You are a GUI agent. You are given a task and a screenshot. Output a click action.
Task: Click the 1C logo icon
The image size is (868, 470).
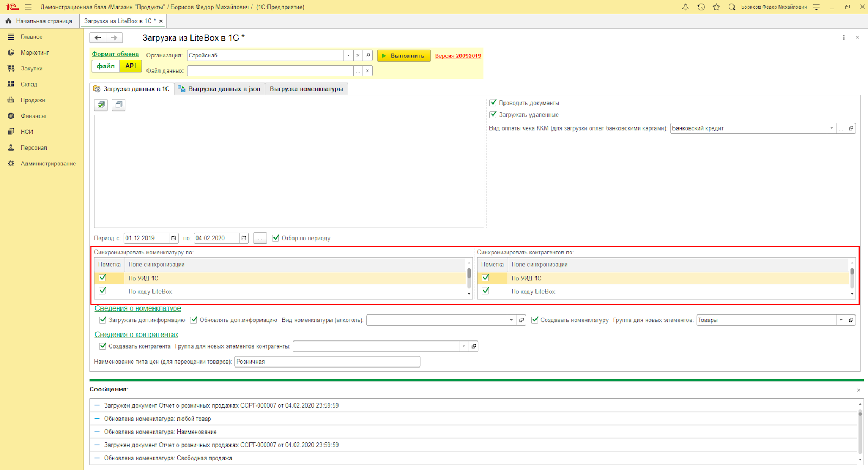[x=12, y=7]
